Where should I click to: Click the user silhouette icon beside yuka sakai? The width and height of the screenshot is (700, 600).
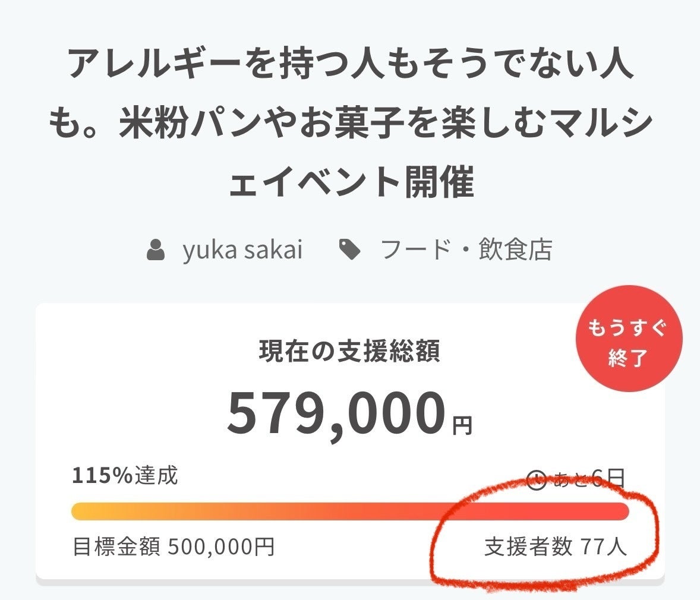click(x=156, y=250)
